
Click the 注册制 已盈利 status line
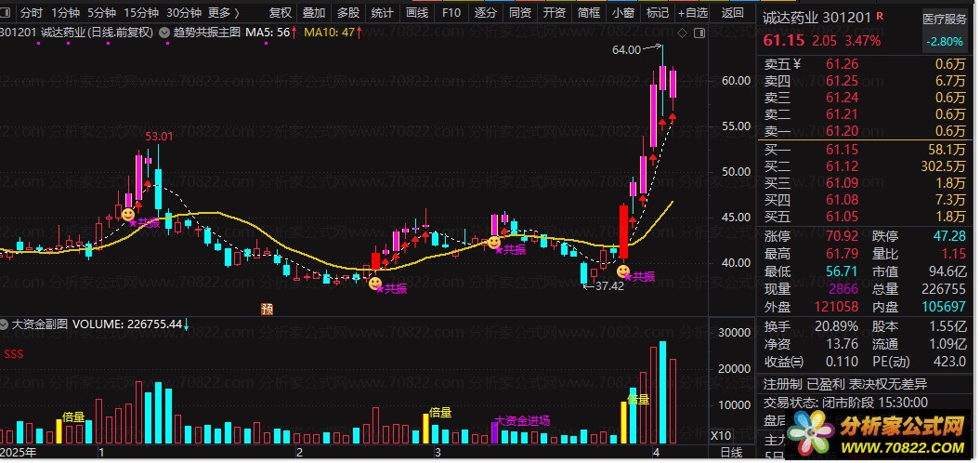pos(846,384)
